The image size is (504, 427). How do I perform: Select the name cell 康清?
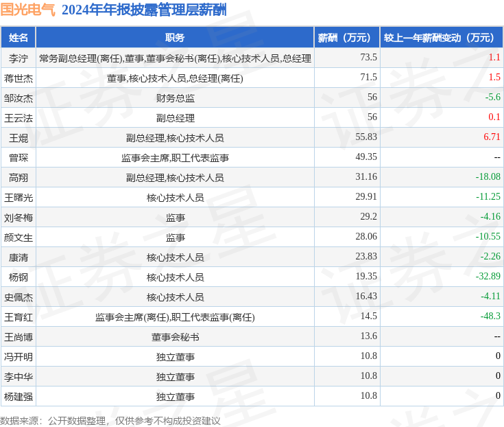19,257
